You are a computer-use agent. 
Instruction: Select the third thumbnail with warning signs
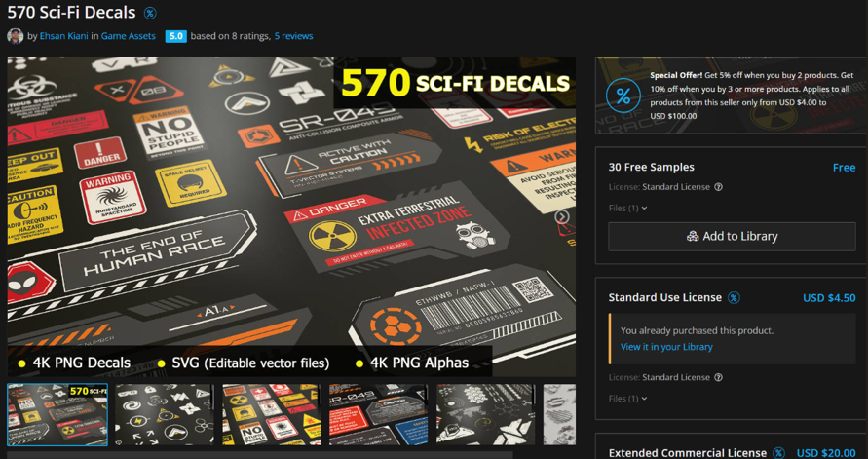pyautogui.click(x=272, y=415)
